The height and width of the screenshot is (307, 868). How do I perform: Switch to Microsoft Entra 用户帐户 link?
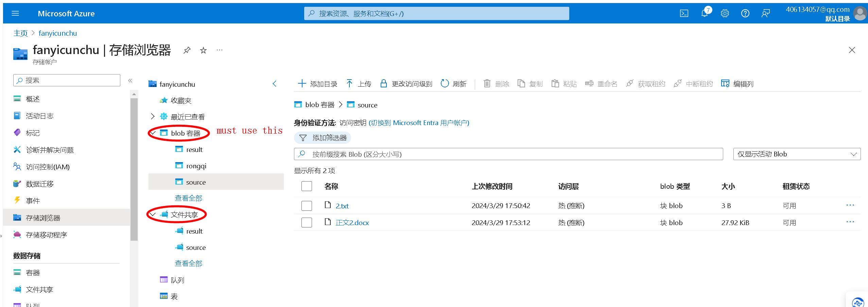click(419, 123)
